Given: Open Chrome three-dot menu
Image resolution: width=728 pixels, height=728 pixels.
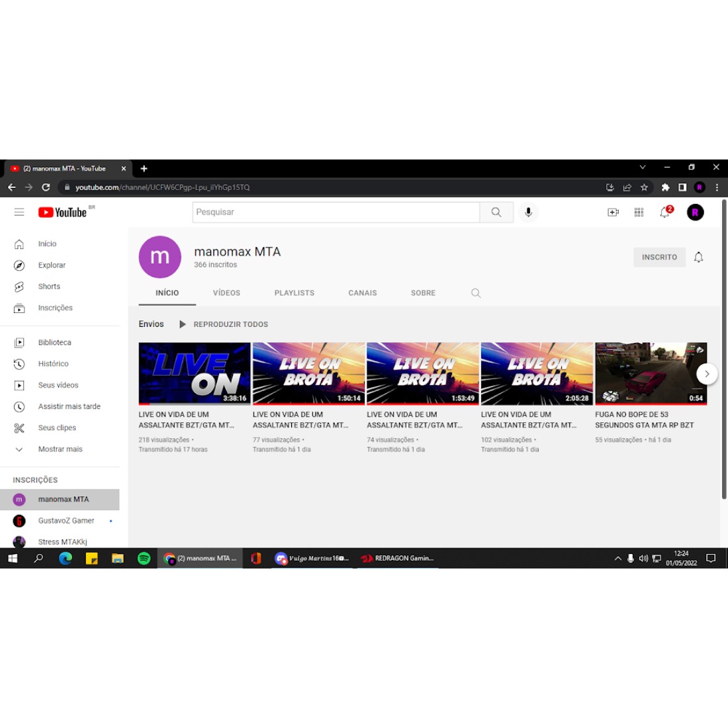Looking at the screenshot, I should coord(717,187).
